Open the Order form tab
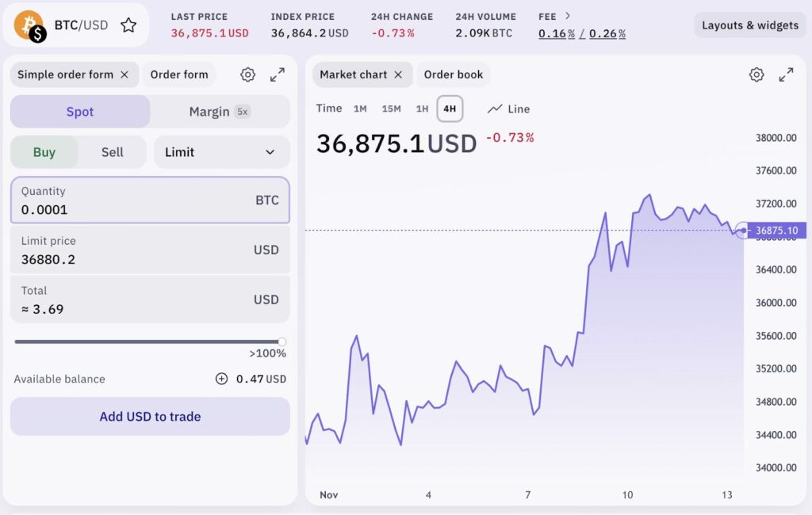The width and height of the screenshot is (812, 515). tap(179, 74)
